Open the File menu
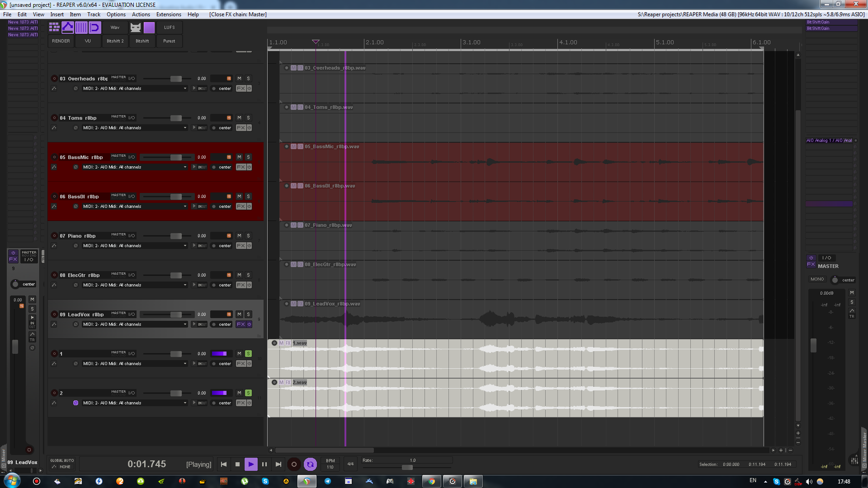This screenshot has width=868, height=488. click(7, 14)
